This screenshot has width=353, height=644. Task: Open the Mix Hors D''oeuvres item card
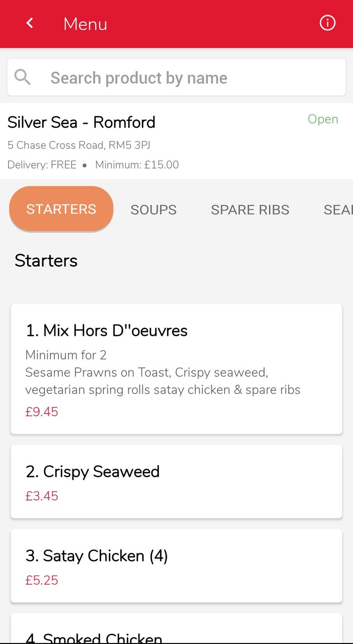(176, 368)
